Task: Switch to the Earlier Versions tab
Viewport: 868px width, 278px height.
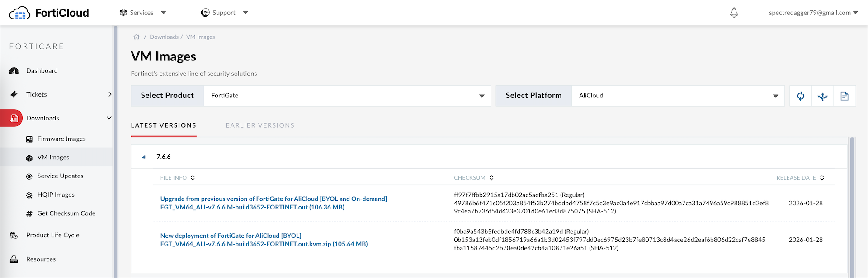Action: click(260, 125)
